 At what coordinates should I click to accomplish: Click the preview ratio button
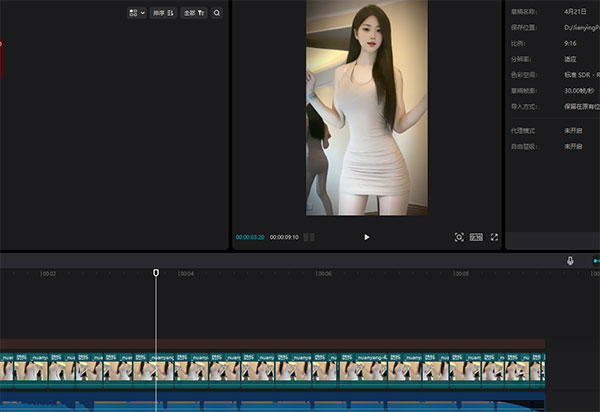coord(476,237)
